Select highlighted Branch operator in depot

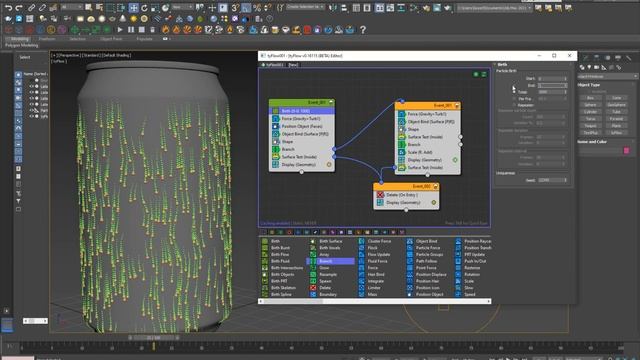331,261
